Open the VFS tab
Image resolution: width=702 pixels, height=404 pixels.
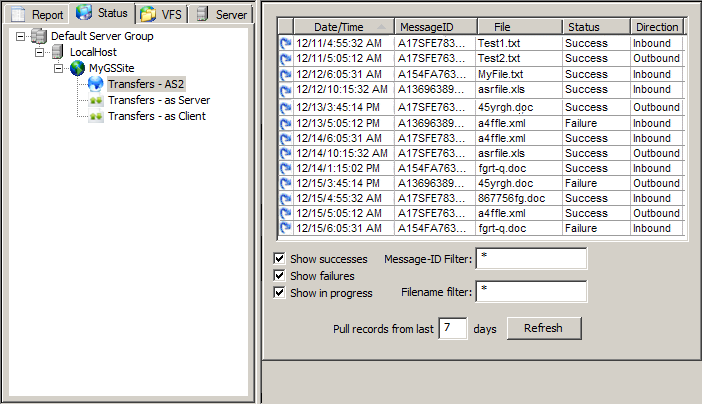(162, 14)
